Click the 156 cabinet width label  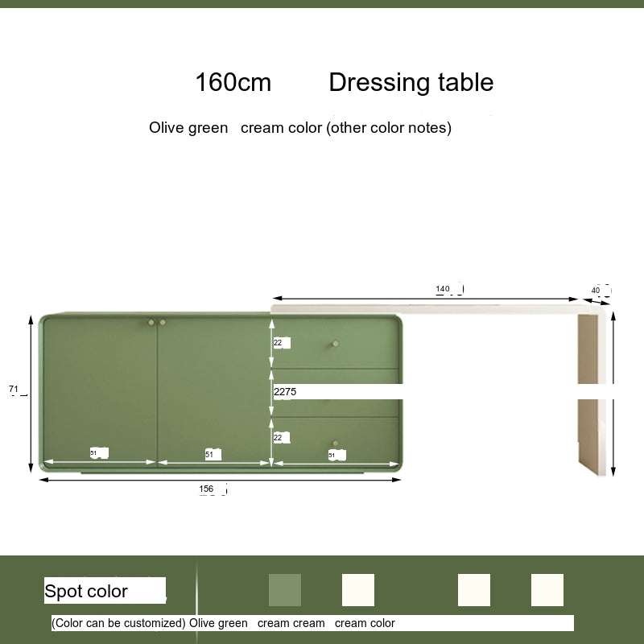click(207, 489)
